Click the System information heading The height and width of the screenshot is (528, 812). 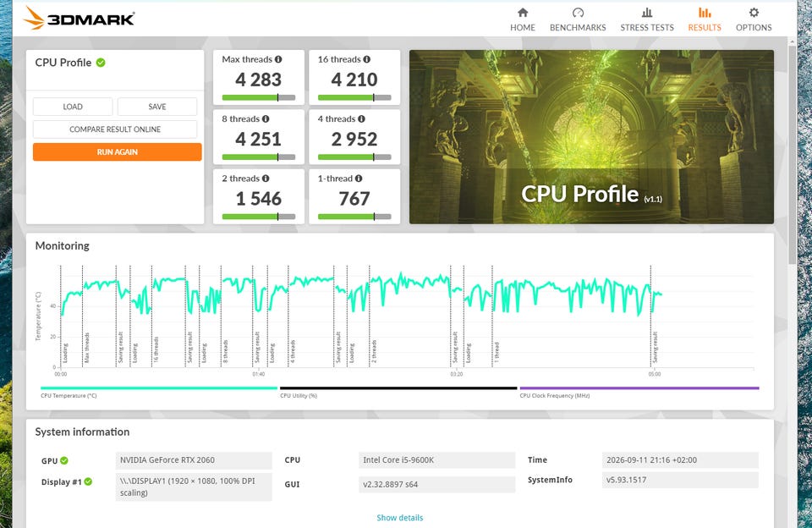(x=82, y=432)
